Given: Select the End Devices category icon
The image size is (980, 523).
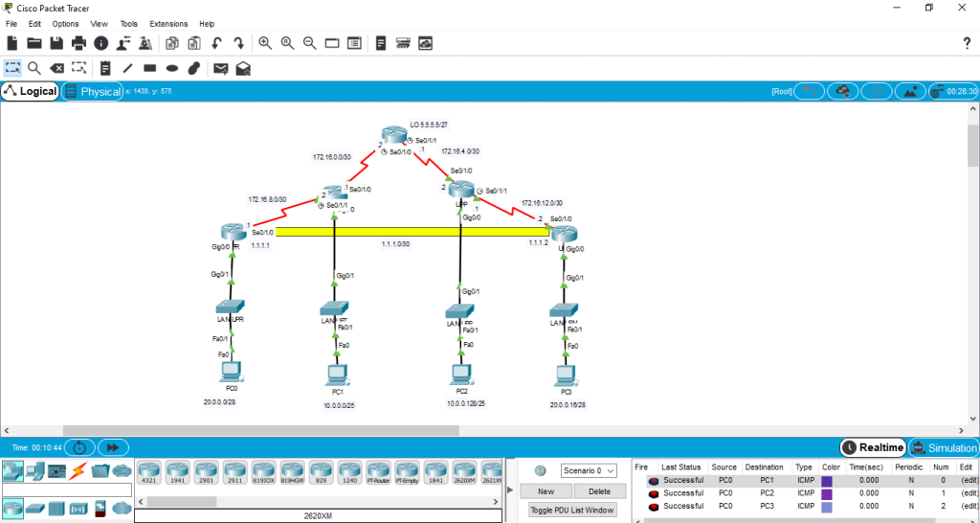Looking at the screenshot, I should (34, 469).
